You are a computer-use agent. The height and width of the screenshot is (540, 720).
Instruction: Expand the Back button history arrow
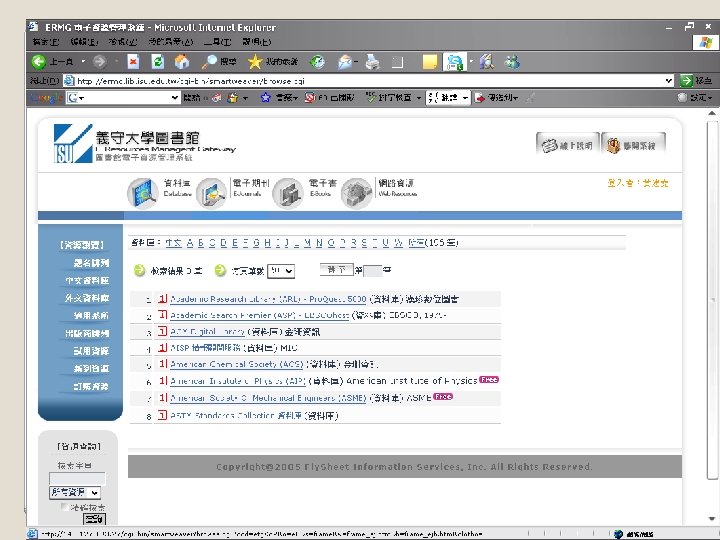[x=83, y=61]
